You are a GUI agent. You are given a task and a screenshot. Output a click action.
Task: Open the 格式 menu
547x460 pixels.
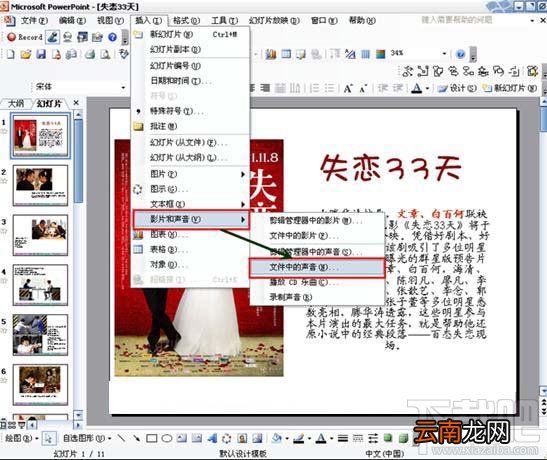pos(186,21)
